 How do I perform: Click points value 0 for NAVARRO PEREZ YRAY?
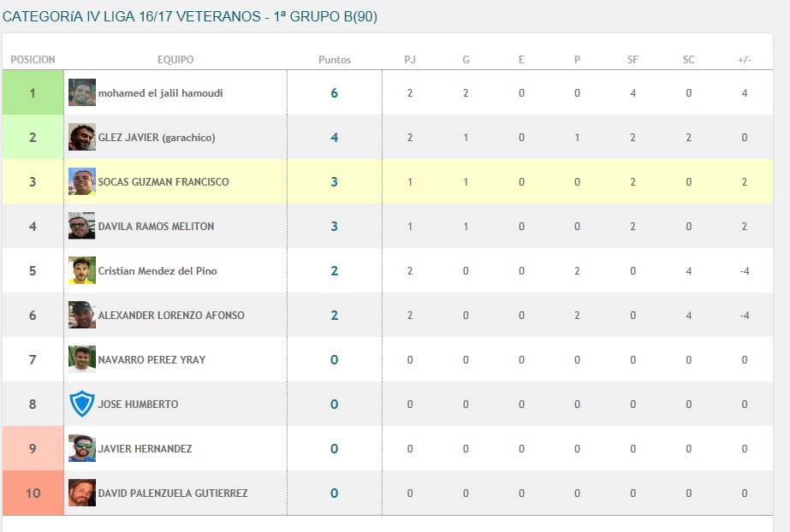[335, 359]
